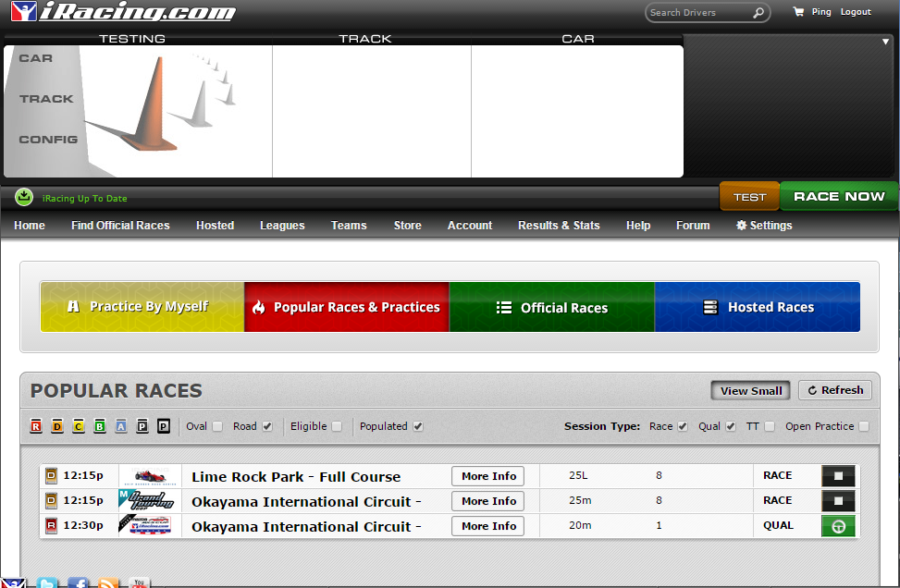Viewport: 900px width, 588px height.
Task: Toggle the Oval checkbox
Action: click(x=217, y=426)
